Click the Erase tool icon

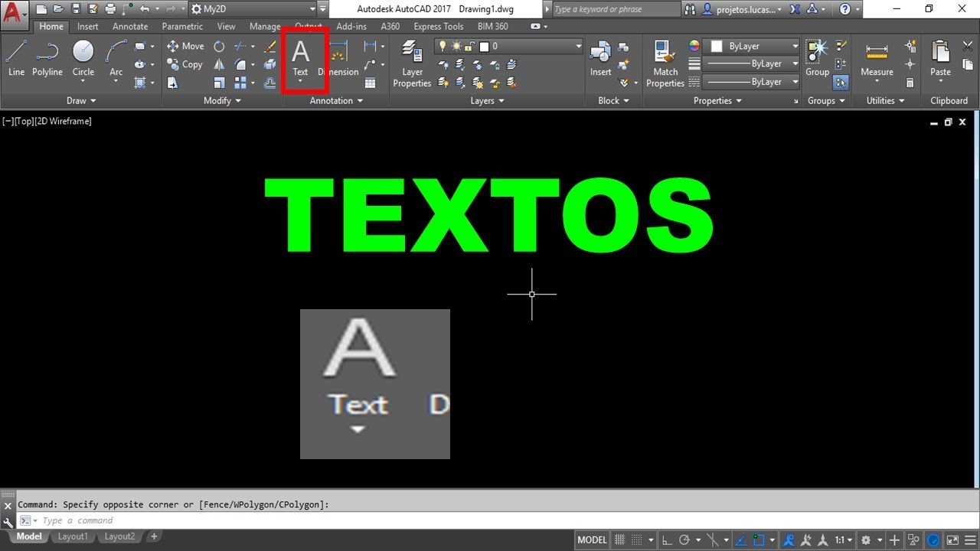[x=269, y=46]
